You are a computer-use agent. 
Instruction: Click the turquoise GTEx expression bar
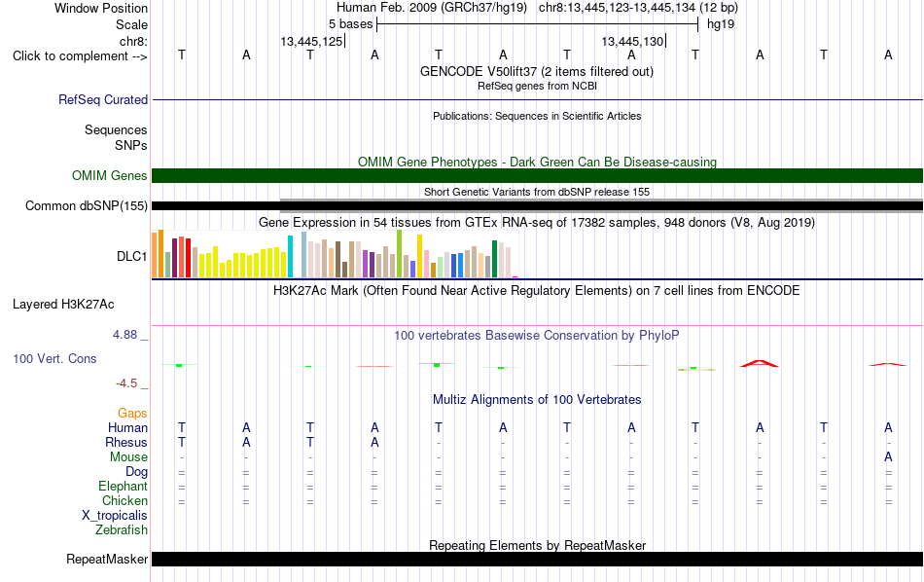(290, 257)
